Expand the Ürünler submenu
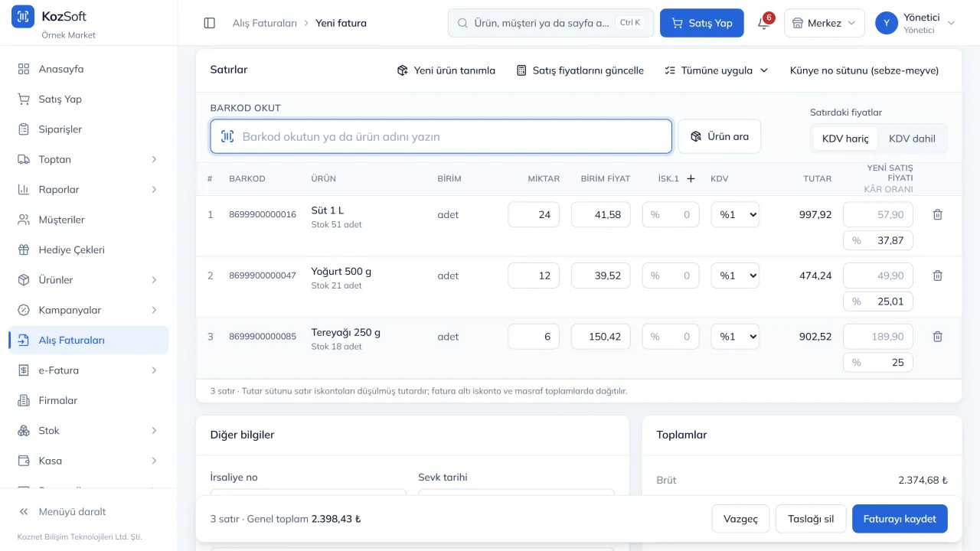Screen dimensions: 980x551 pyautogui.click(x=88, y=280)
